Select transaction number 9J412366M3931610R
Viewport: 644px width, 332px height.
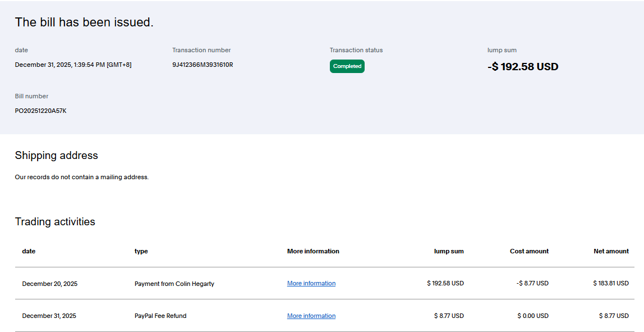click(203, 65)
